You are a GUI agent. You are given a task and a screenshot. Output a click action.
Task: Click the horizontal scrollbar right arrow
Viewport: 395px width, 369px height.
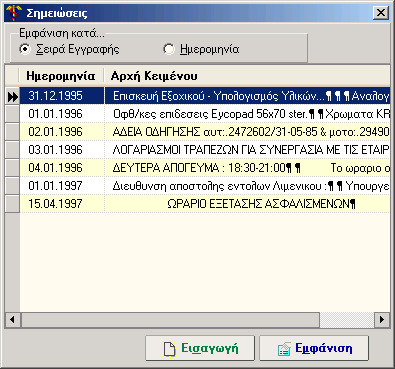[x=382, y=320]
